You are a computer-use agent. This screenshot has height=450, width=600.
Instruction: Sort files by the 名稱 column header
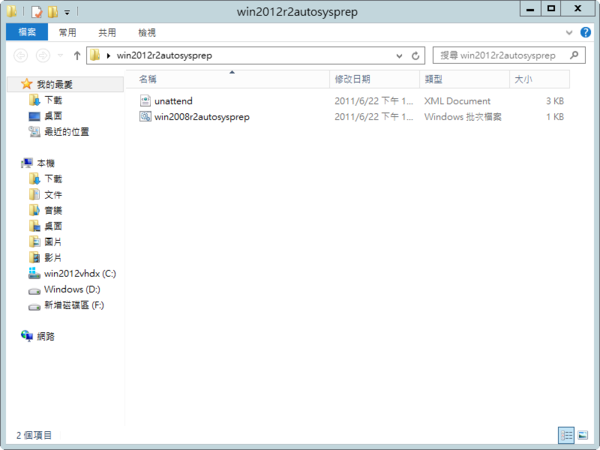tap(228, 79)
